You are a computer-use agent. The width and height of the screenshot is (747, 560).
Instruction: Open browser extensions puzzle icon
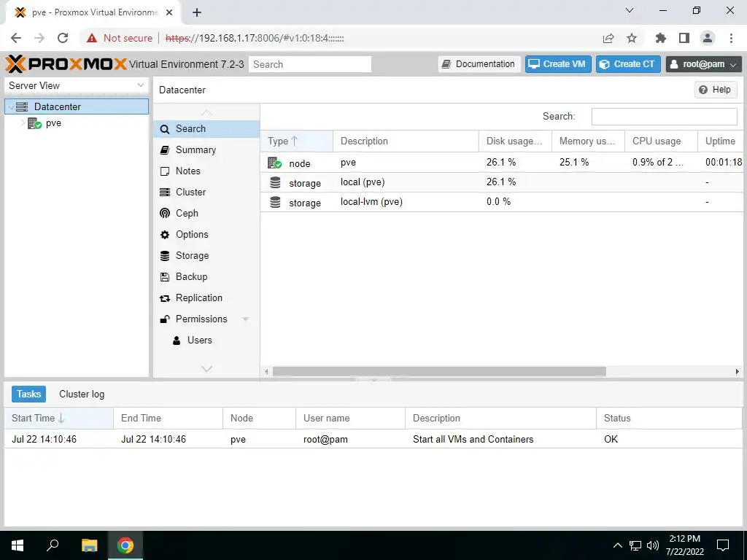[661, 38]
